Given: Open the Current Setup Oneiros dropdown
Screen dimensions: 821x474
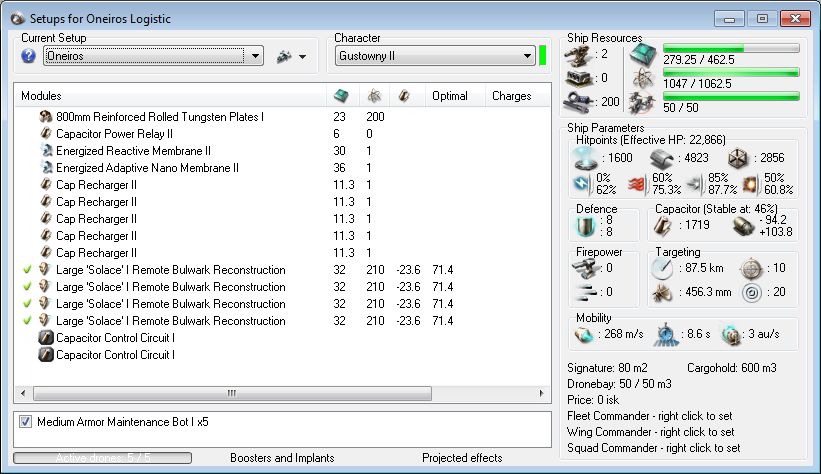Looking at the screenshot, I should [x=153, y=56].
